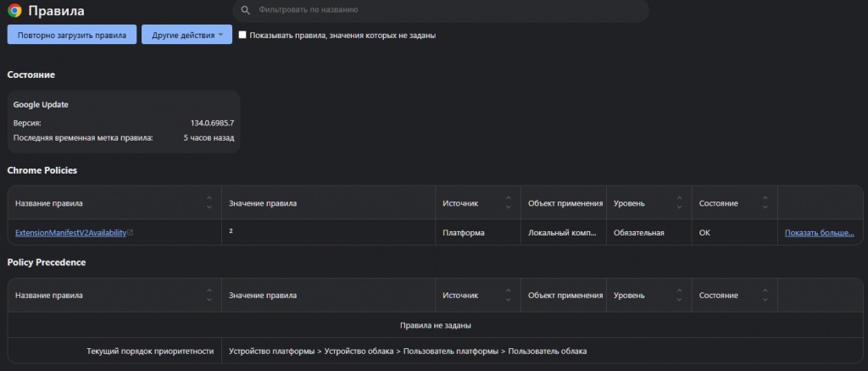The height and width of the screenshot is (371, 868).
Task: Open the ExtensionManifestV2Availability policy link
Action: pyautogui.click(x=70, y=232)
